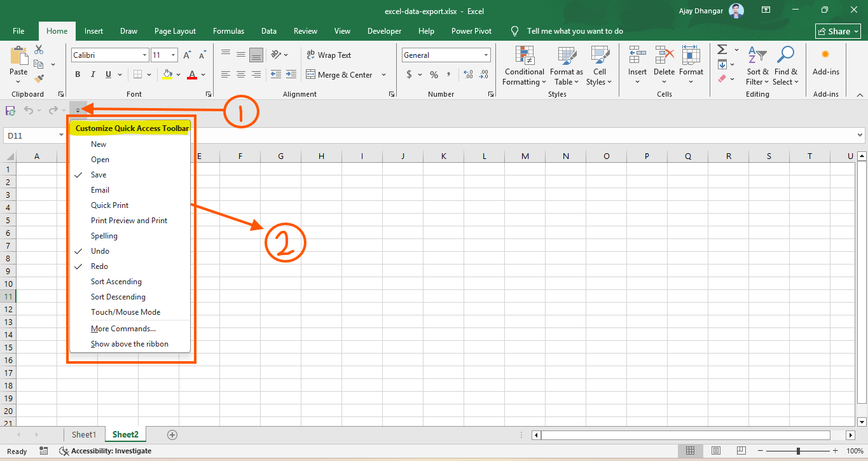The height and width of the screenshot is (461, 868).
Task: Switch to the Insert ribbon tab
Action: point(93,31)
